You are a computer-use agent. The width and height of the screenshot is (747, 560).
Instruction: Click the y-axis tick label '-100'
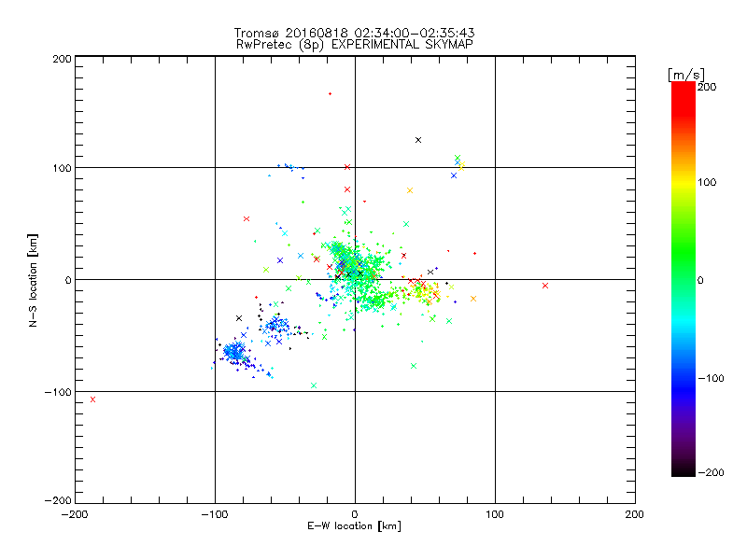[x=58, y=392]
